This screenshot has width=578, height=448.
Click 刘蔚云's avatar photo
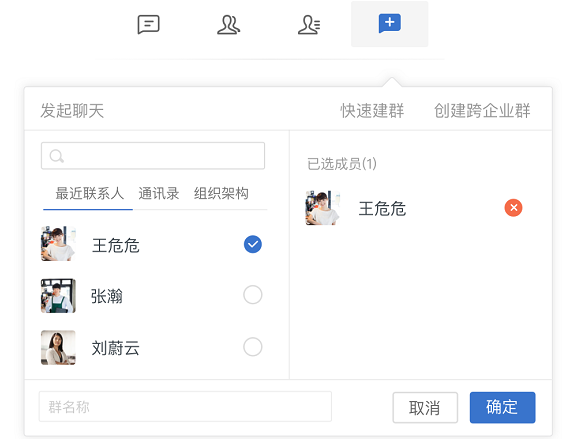(x=58, y=347)
